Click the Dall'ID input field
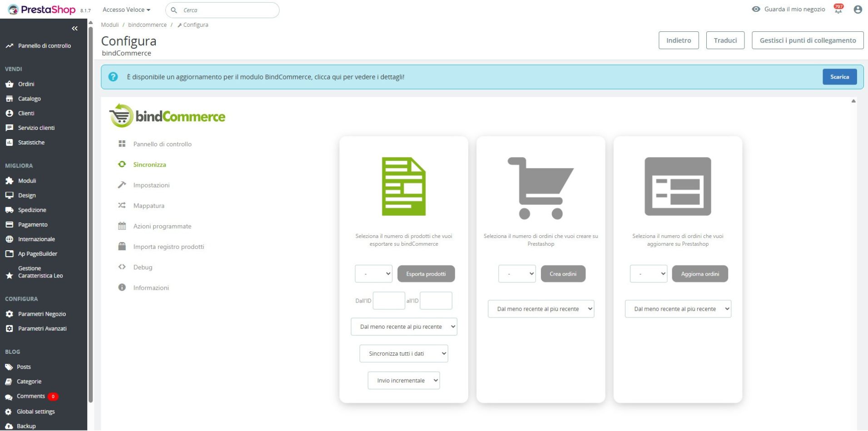Viewport: 868px width, 431px height. tap(388, 301)
